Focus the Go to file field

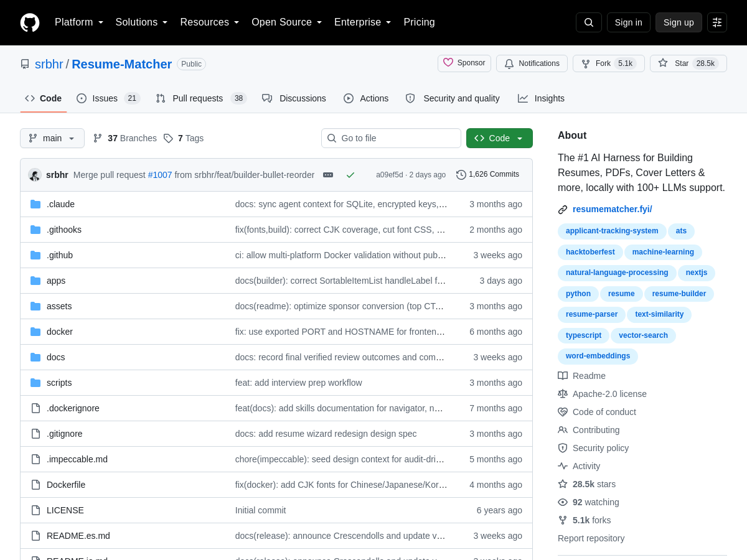point(391,138)
